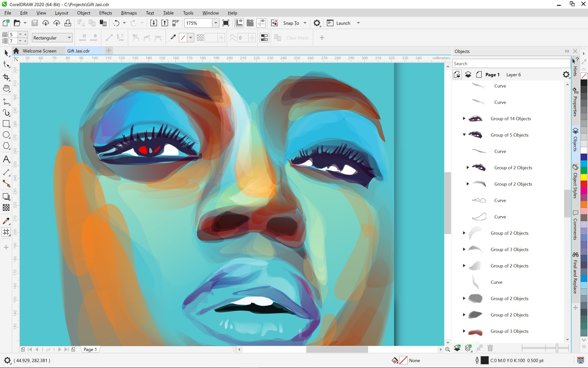This screenshot has width=588, height=368.
Task: Select the Text tool
Action: click(6, 159)
